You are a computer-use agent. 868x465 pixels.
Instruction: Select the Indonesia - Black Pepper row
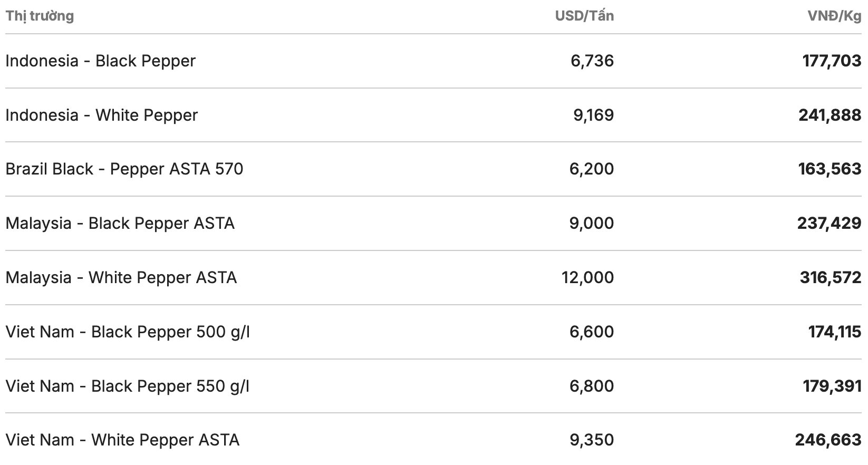100,61
